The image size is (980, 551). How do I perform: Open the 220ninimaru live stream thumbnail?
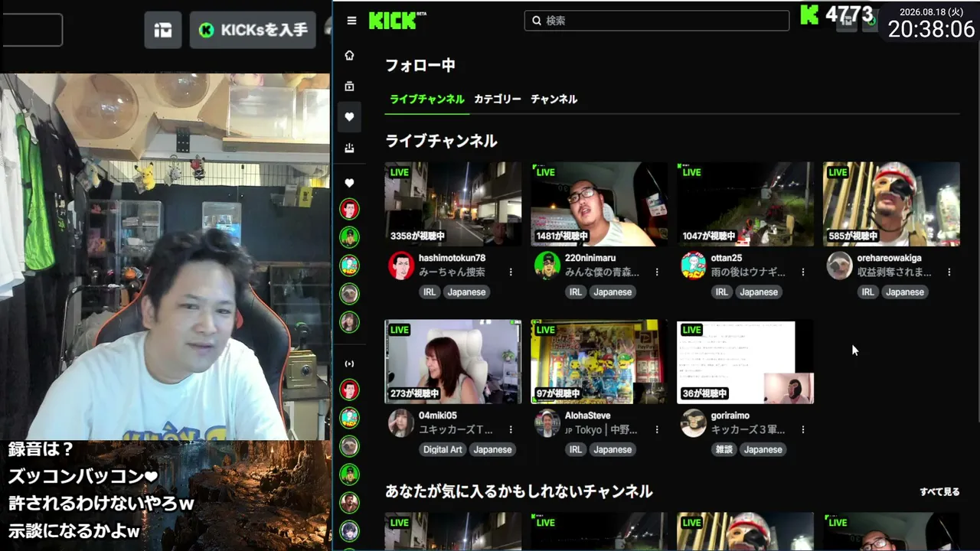point(599,204)
